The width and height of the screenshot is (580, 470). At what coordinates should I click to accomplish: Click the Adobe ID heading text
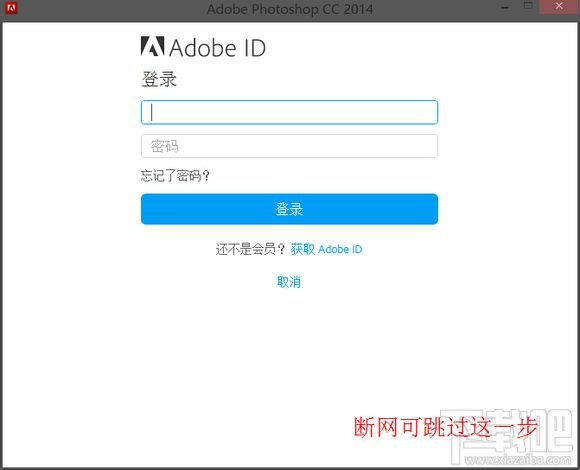tap(218, 48)
